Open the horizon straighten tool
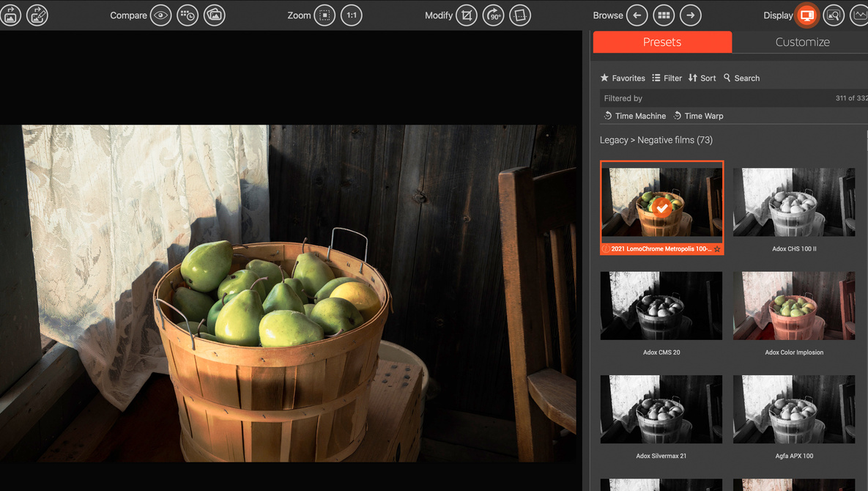868x491 pixels. [520, 15]
